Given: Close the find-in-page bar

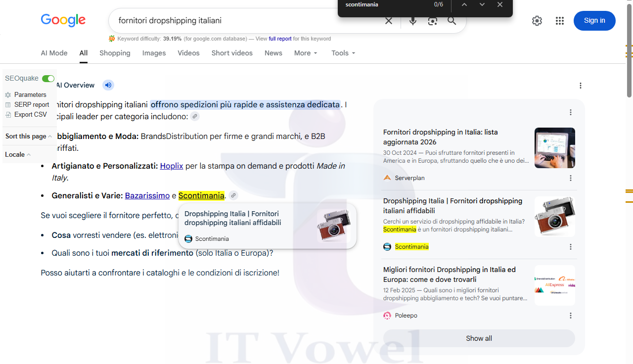Looking at the screenshot, I should (500, 4).
